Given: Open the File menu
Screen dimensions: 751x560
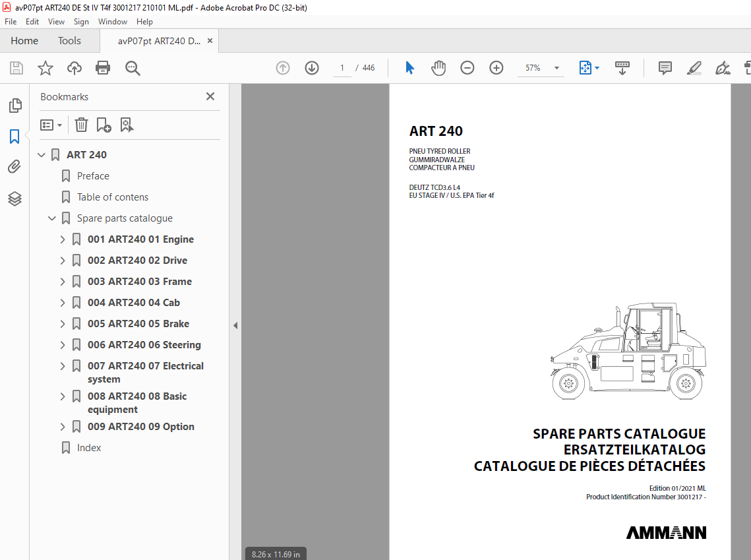Looking at the screenshot, I should 11,22.
